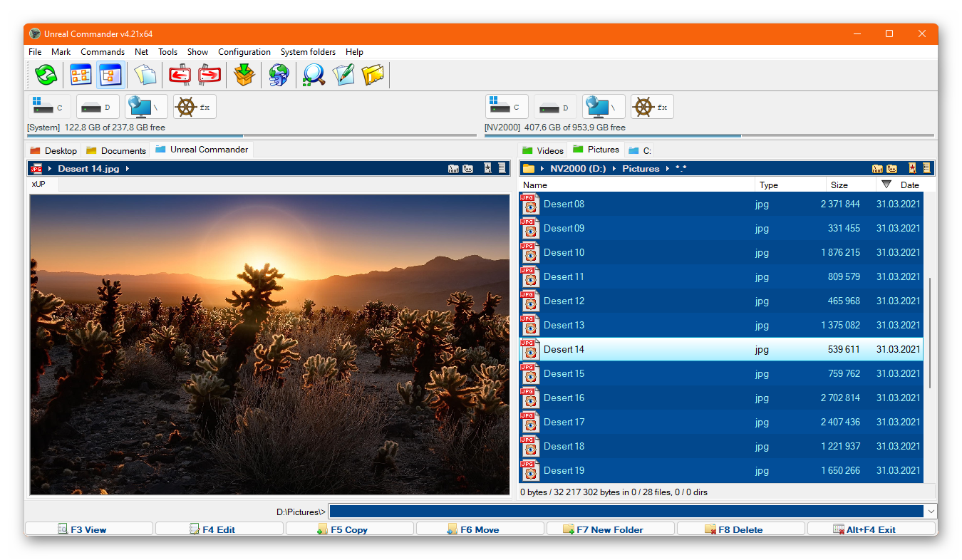This screenshot has height=560, width=962.
Task: Open the Configuration menu
Action: (x=244, y=52)
